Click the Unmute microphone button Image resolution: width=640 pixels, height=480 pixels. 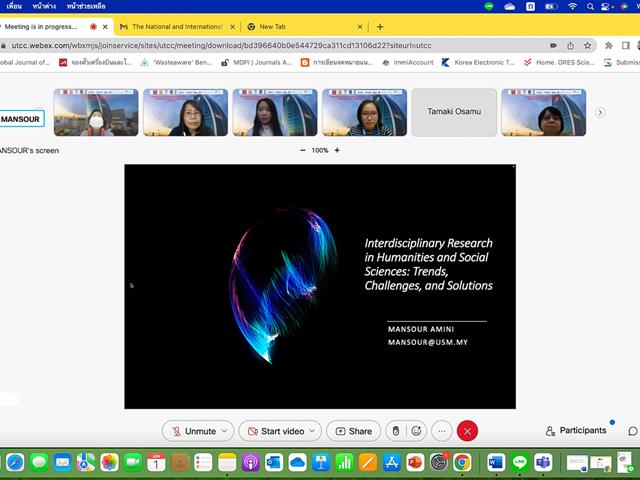(x=193, y=431)
